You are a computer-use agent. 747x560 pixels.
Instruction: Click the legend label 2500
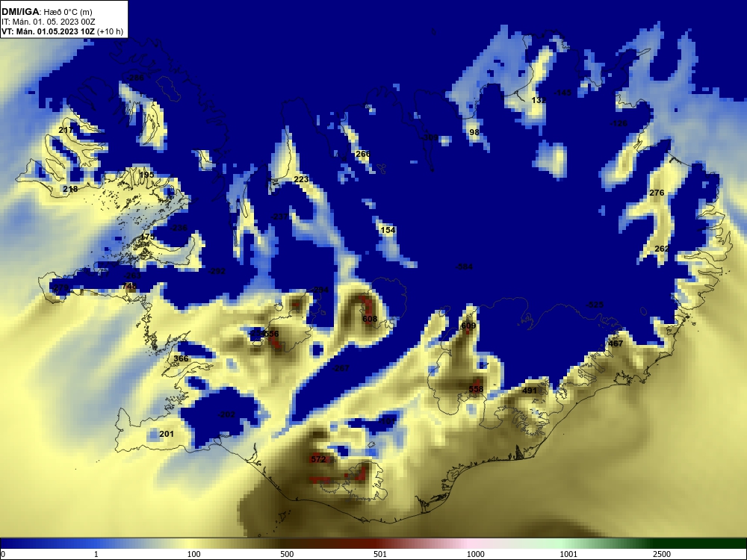[662, 554]
